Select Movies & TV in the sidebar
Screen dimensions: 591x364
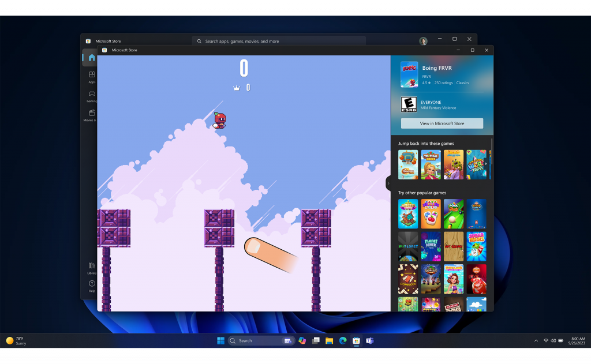[x=91, y=115]
